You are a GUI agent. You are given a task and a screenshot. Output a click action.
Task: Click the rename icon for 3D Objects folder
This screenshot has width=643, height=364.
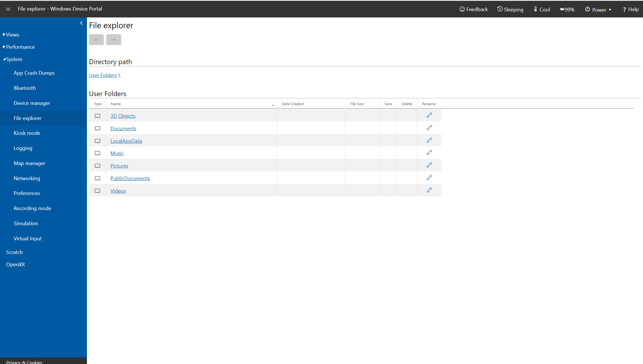pyautogui.click(x=429, y=115)
